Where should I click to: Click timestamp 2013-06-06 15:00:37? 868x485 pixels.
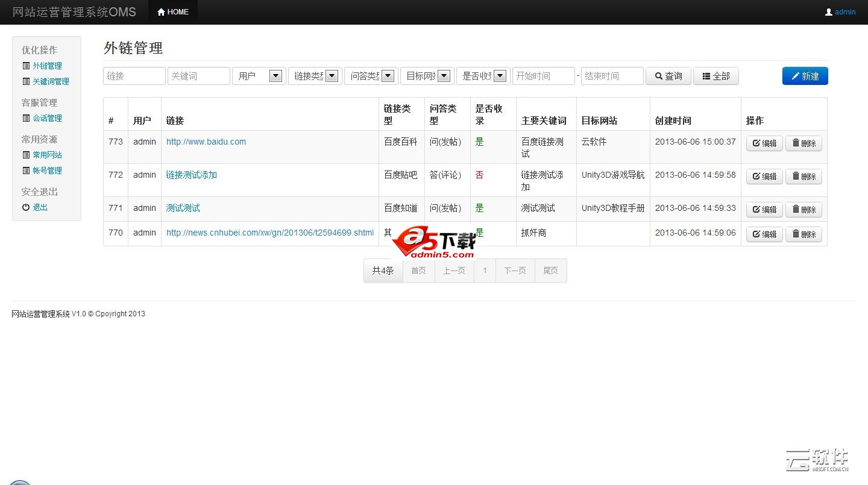tap(696, 142)
